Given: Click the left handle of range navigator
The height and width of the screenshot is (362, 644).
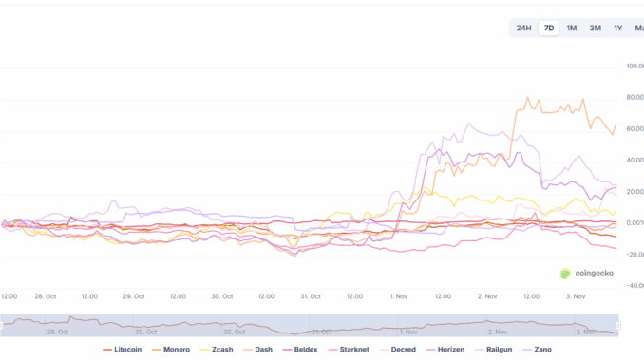Looking at the screenshot, I should [1, 326].
